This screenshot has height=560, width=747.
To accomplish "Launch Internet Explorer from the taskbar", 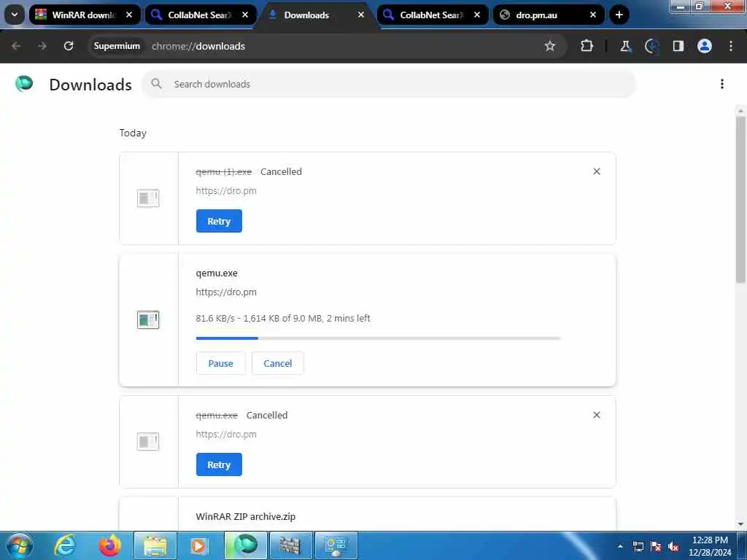I will tap(65, 545).
